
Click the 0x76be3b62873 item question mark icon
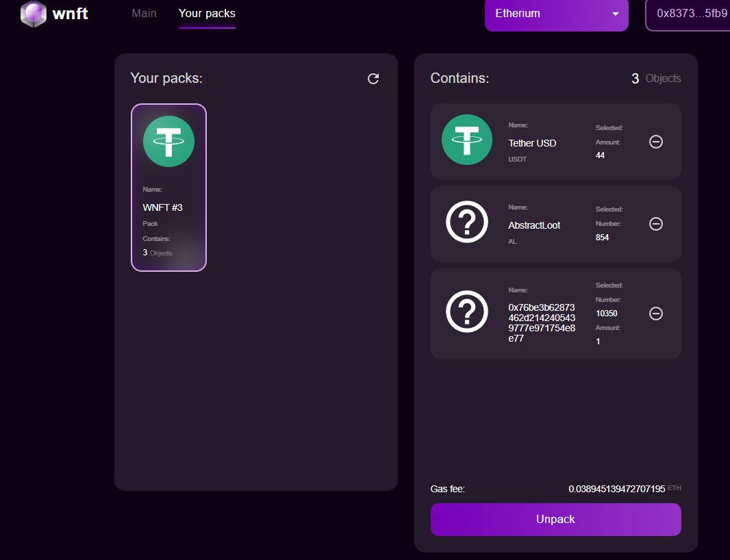coord(467,311)
